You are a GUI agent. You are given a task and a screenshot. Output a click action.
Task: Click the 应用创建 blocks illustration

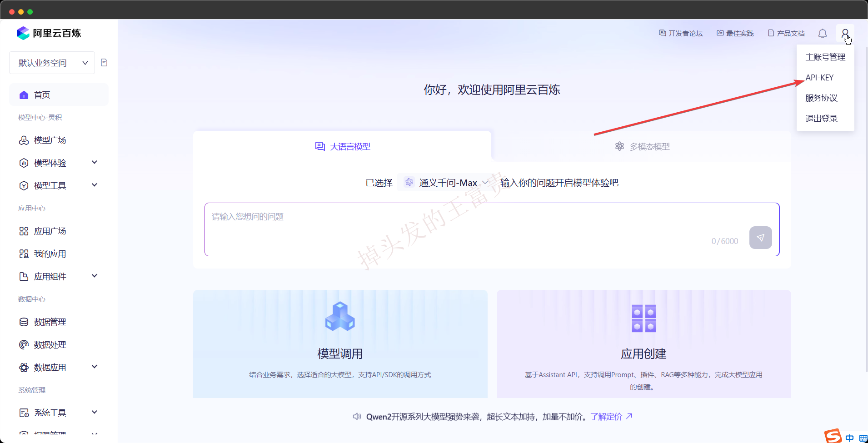pos(644,319)
